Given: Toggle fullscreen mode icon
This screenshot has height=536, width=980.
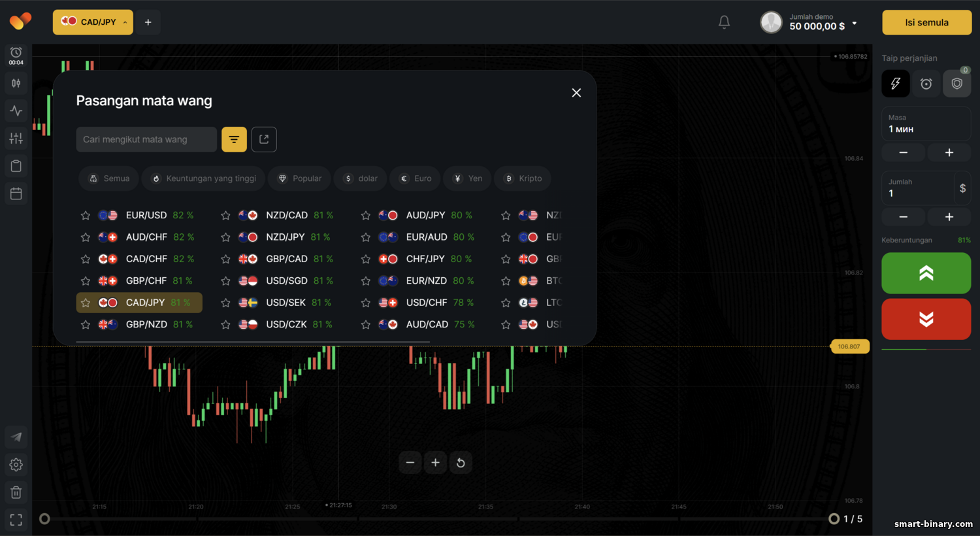Looking at the screenshot, I should click(16, 520).
